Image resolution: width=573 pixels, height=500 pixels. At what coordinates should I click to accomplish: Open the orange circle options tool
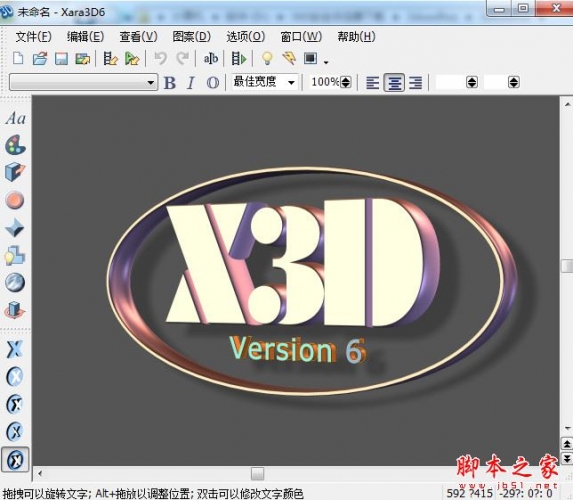[15, 200]
